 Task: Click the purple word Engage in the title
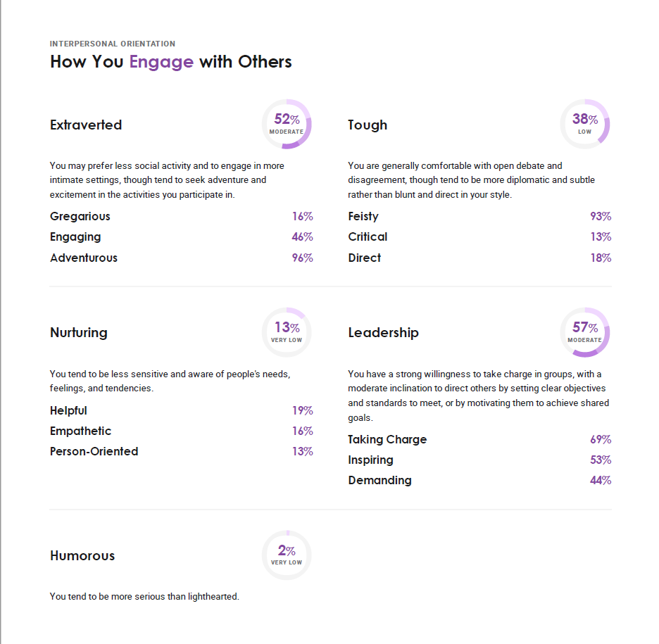pos(161,62)
